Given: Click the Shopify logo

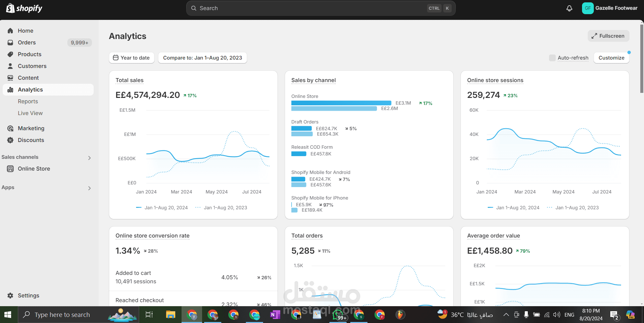Looking at the screenshot, I should click(24, 8).
